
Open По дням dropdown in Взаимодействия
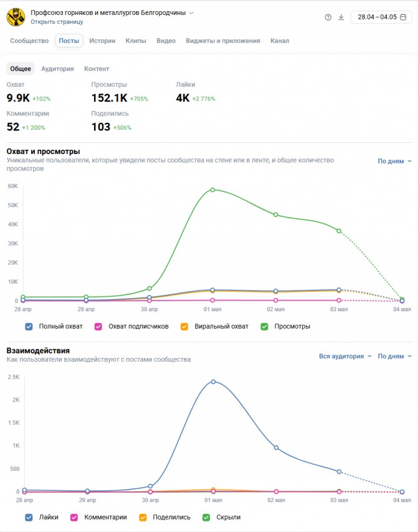pos(394,356)
